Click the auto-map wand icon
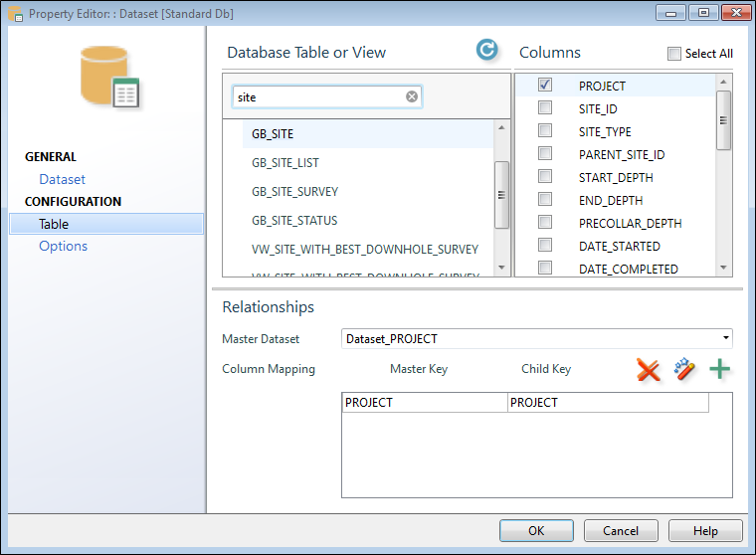Screen dimensions: 756x555 tap(684, 369)
